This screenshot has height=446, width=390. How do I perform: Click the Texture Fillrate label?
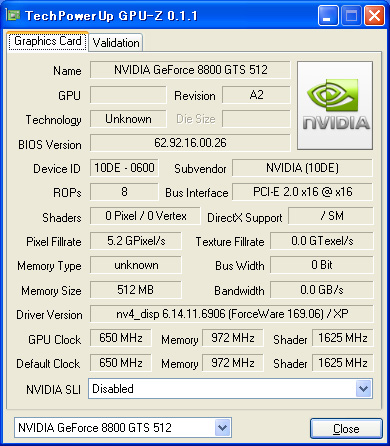click(x=230, y=242)
